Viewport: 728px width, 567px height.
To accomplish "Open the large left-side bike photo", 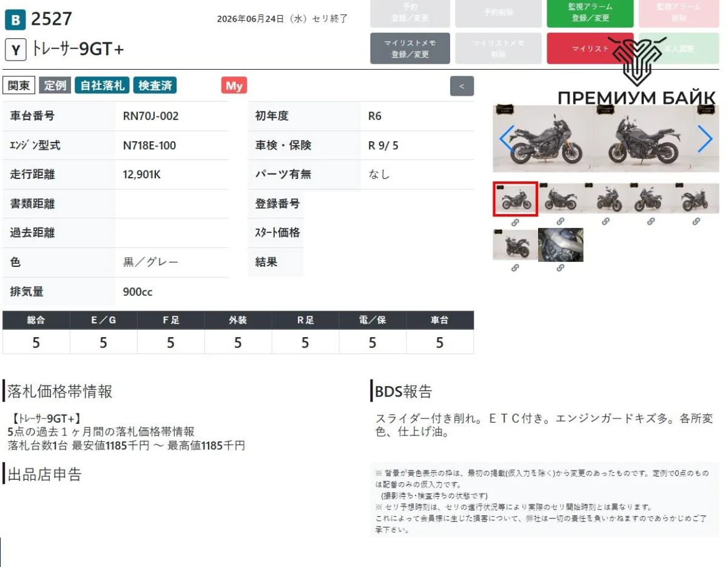I will (544, 139).
